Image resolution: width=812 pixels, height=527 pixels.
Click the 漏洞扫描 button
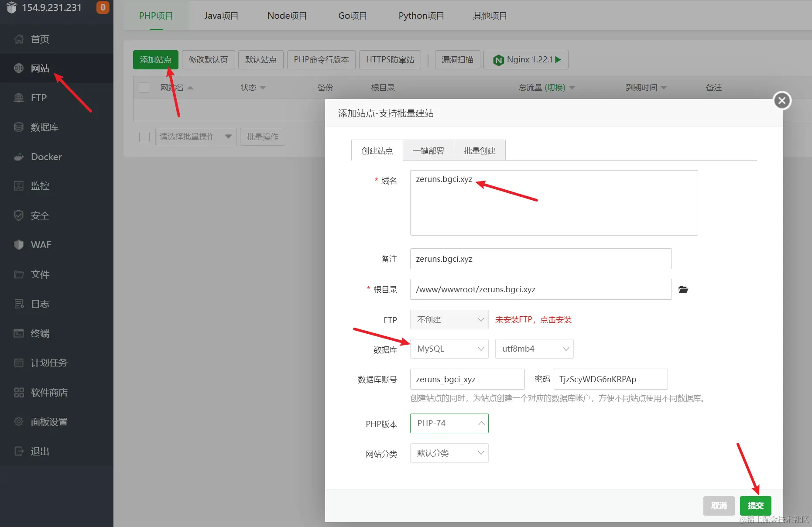point(458,60)
